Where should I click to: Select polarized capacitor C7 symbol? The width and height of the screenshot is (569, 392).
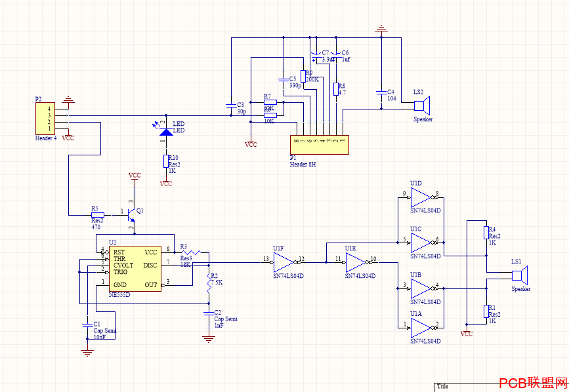point(316,56)
